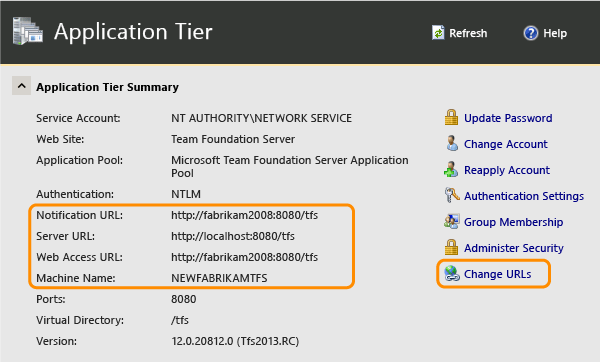
Task: Click the Version label
Action: pos(56,341)
